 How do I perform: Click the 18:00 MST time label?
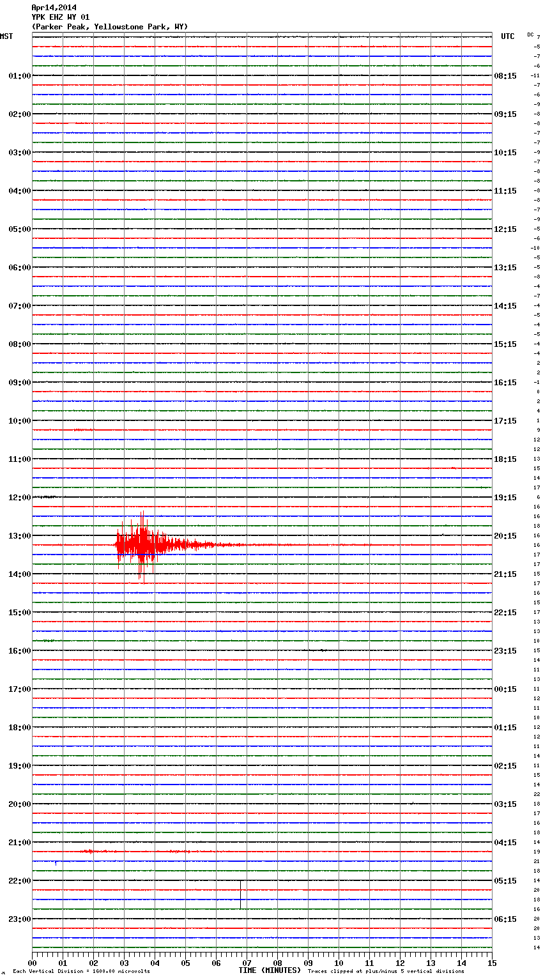[x=19, y=728]
